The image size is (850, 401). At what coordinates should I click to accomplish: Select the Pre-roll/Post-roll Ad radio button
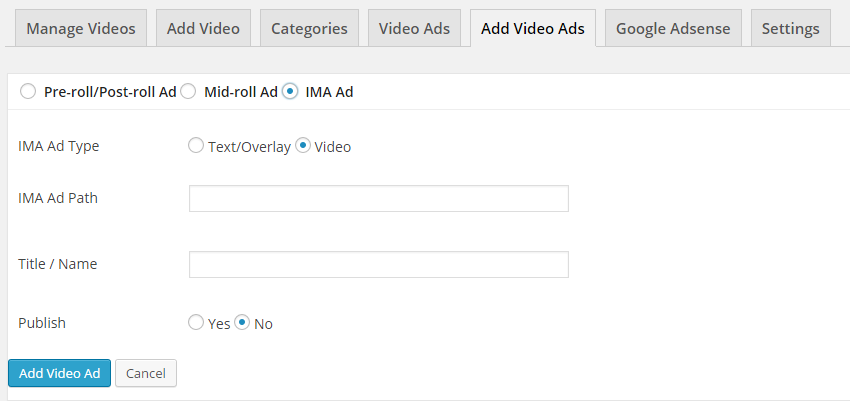coord(28,92)
